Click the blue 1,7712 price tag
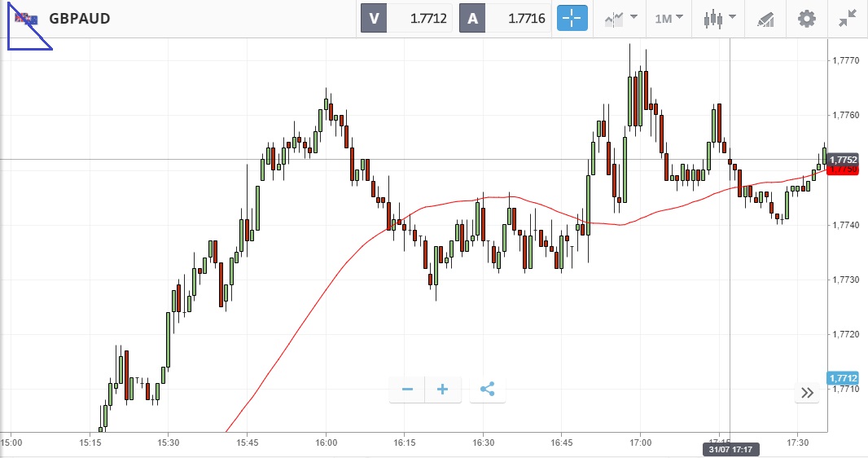Screen dimensions: 868x458 tap(842, 378)
